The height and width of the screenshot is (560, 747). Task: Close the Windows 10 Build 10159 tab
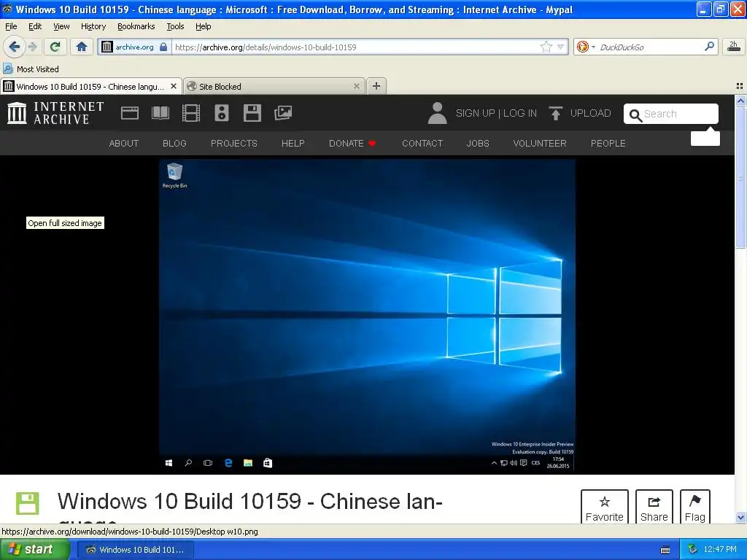click(x=174, y=86)
